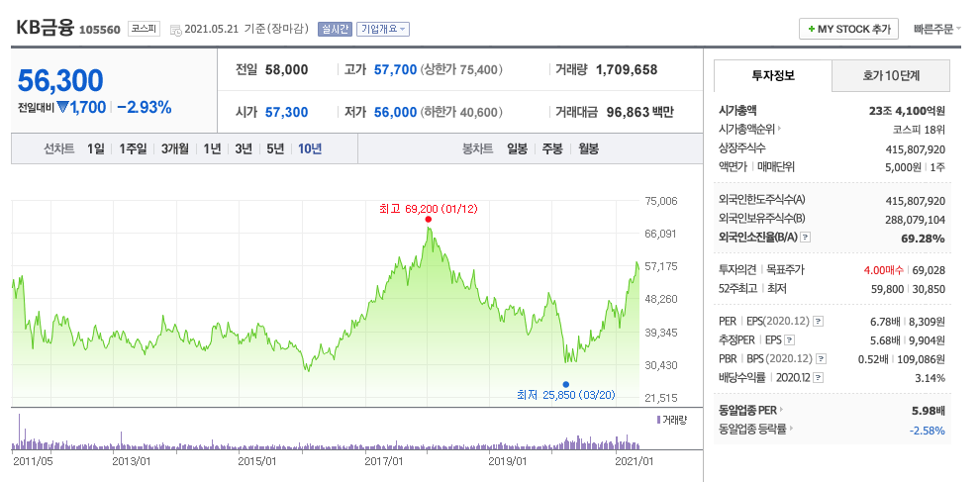Click calendar icon before 2021.05.21 date
This screenshot has width=980, height=482.
175,30
